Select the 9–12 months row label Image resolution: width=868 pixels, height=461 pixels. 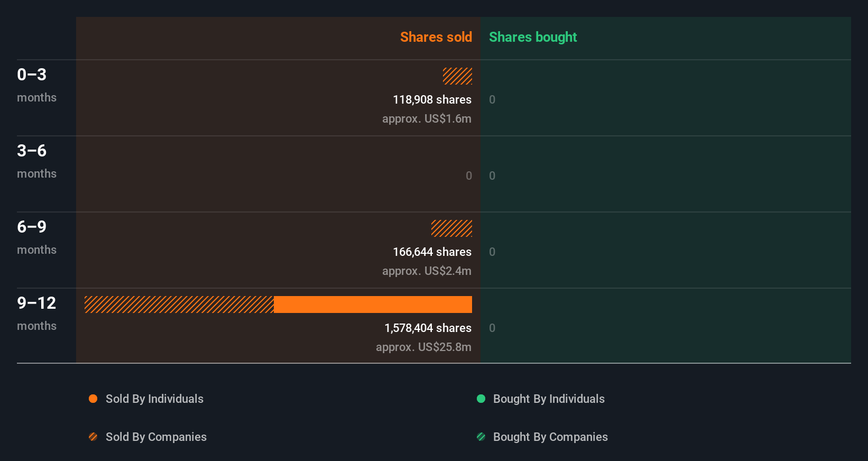point(36,313)
